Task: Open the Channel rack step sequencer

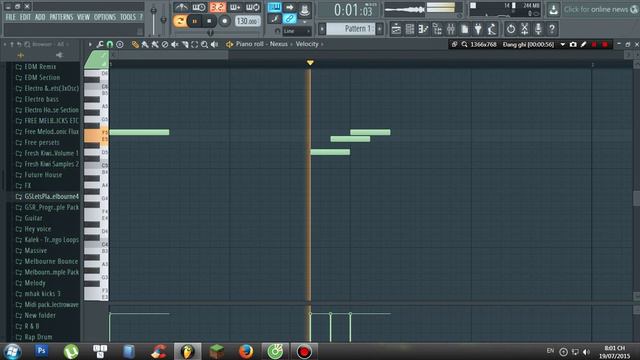Action: (410, 29)
